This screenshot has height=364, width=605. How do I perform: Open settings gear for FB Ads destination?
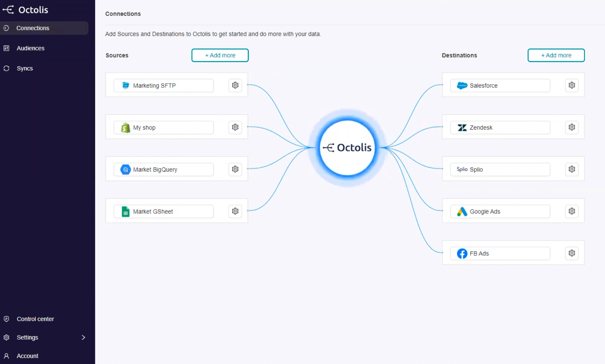572,253
